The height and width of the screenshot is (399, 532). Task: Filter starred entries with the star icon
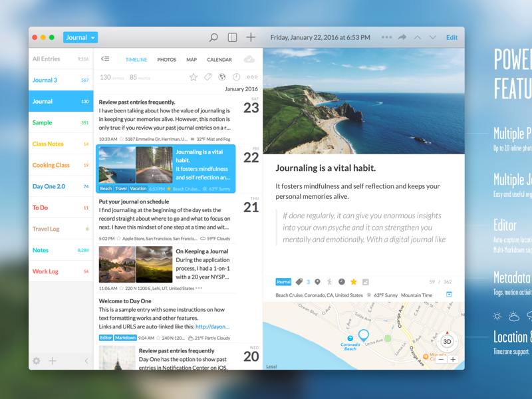tap(193, 77)
